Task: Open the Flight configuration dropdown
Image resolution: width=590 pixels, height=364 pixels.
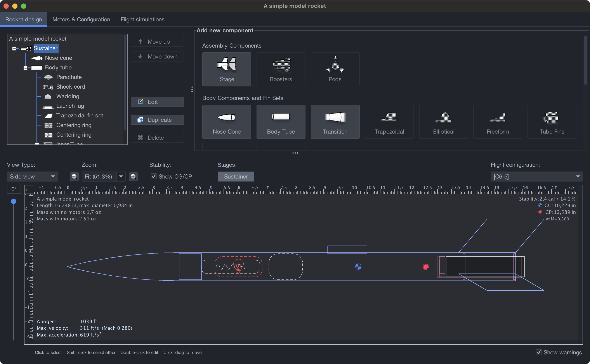Action: click(x=536, y=177)
